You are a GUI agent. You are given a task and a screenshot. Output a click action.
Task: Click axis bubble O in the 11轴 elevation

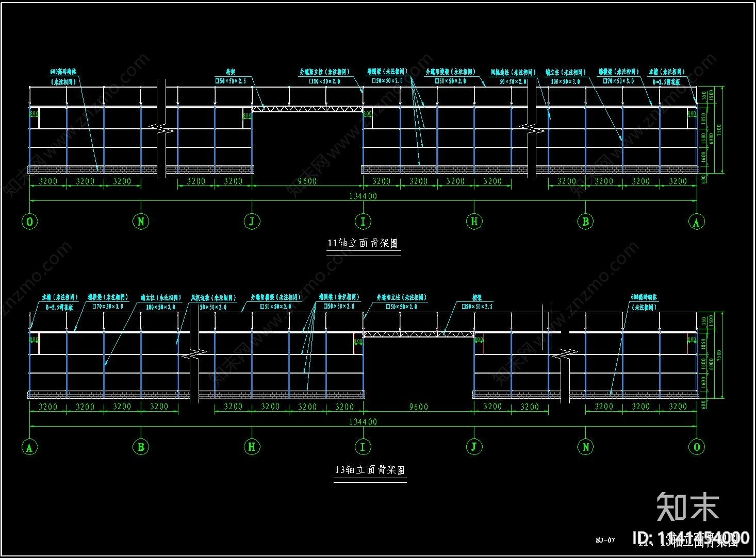[30, 222]
